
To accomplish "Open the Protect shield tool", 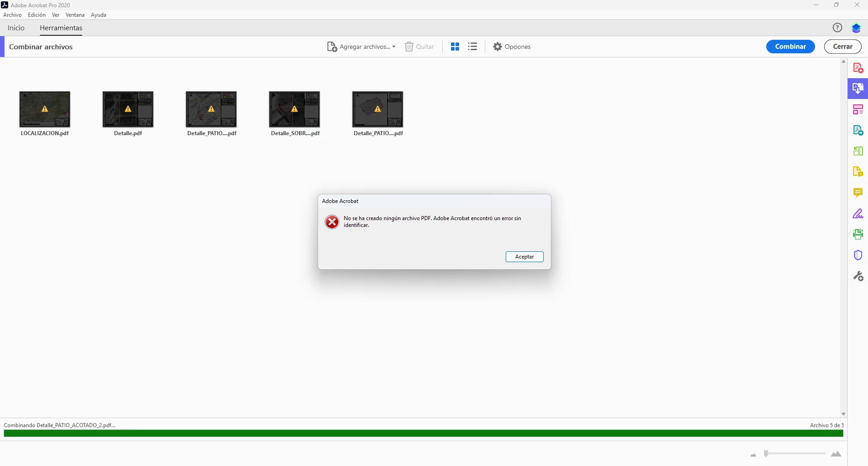I will (x=858, y=255).
